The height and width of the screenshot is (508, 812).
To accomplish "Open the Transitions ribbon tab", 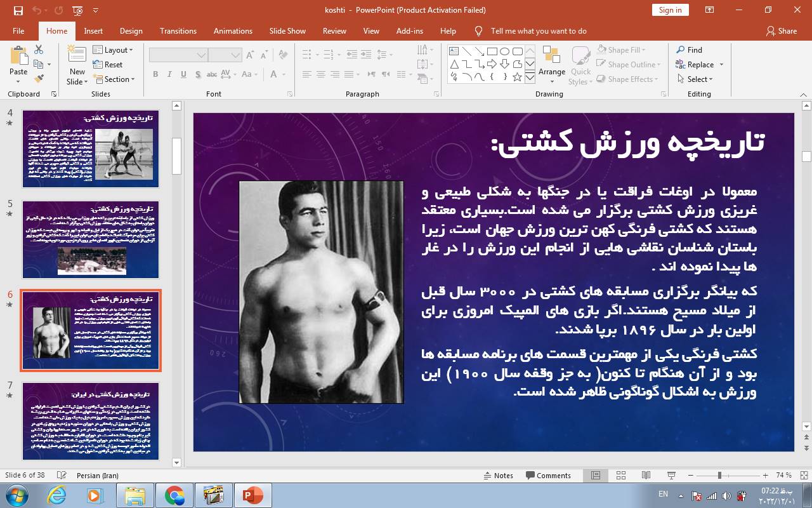I will pyautogui.click(x=178, y=30).
